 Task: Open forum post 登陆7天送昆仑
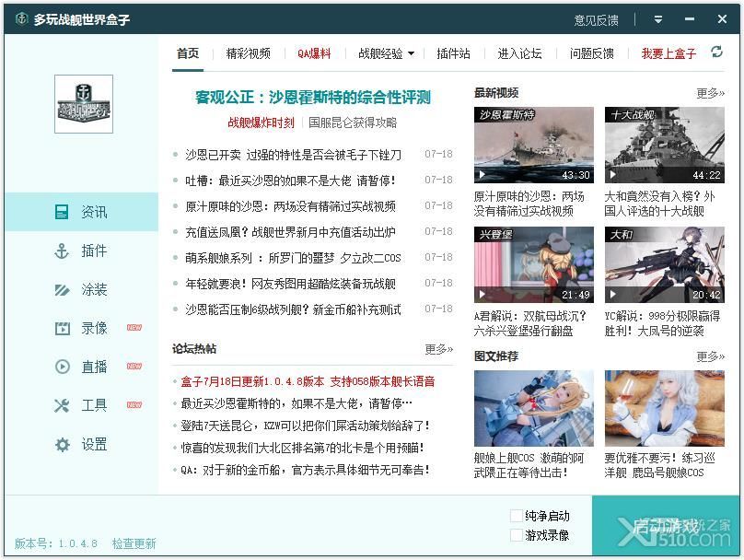click(305, 426)
